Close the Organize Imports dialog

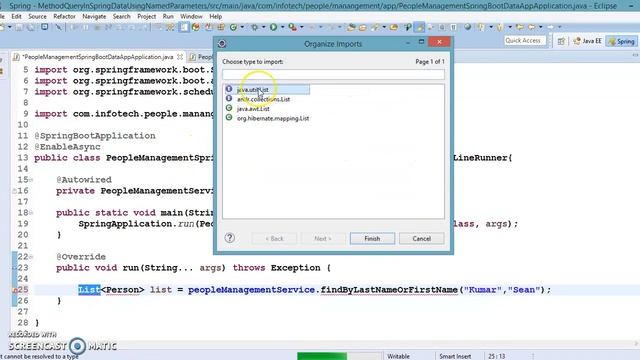439,42
